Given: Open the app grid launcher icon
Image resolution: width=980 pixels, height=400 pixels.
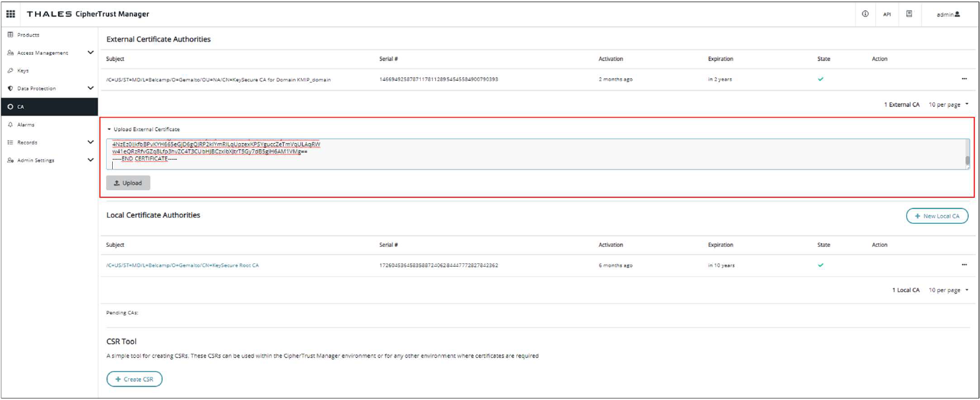Looking at the screenshot, I should pos(12,14).
